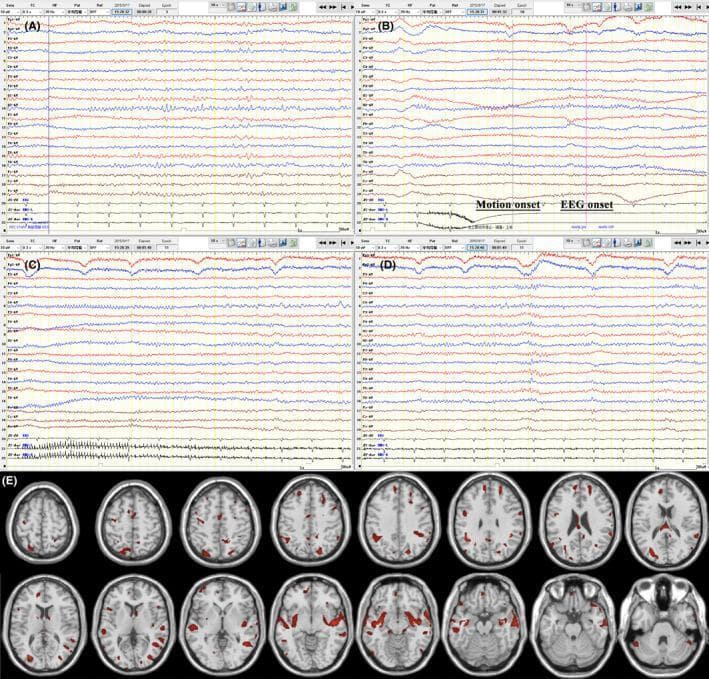The height and width of the screenshot is (679, 709).
Task: Click the waveform chart icon in panel B toolbar
Action: tap(597, 7)
